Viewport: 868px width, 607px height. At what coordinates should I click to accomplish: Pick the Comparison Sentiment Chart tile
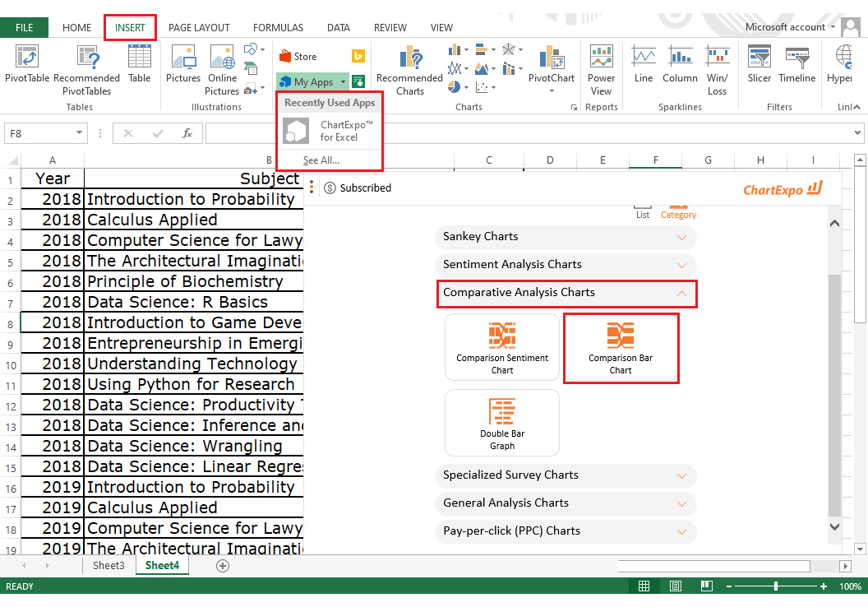click(x=501, y=348)
